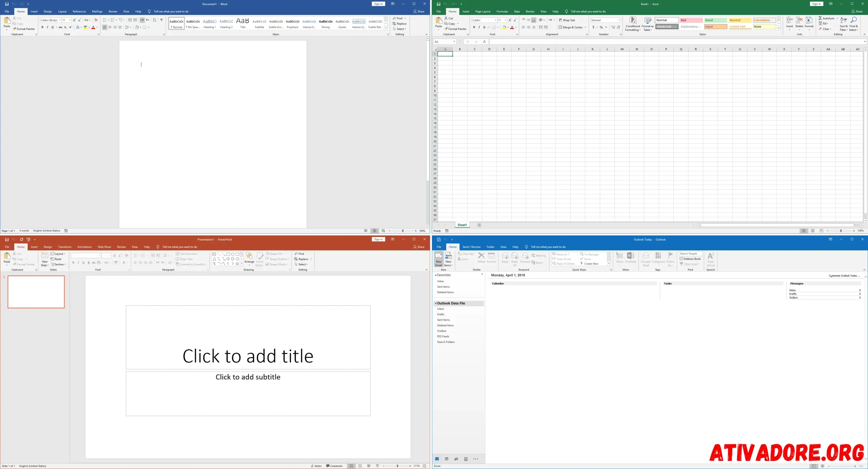Screen dimensions: 868x469
Task: Click Replace in Word Editing group
Action: [399, 24]
